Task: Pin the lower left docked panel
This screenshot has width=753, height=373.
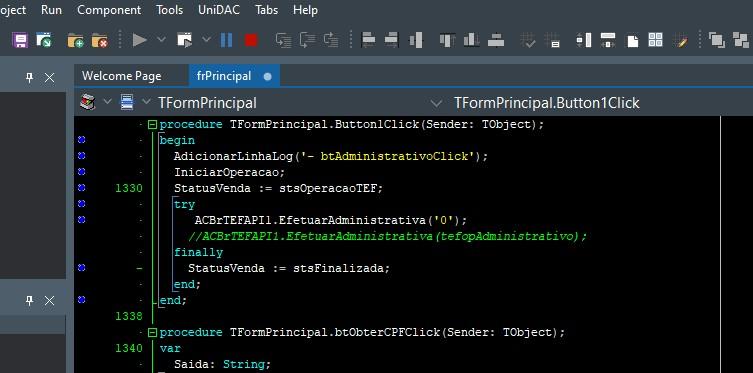Action: point(30,301)
